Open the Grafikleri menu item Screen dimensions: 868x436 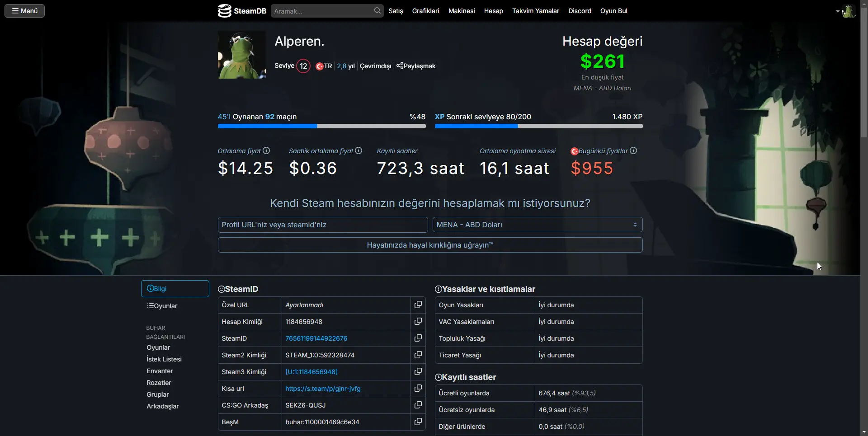(425, 11)
